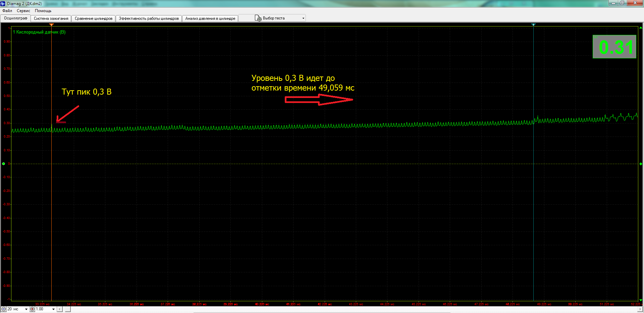Screen dimensions: 644x313
Task: Close the Diamag window
Action: click(635, 3)
